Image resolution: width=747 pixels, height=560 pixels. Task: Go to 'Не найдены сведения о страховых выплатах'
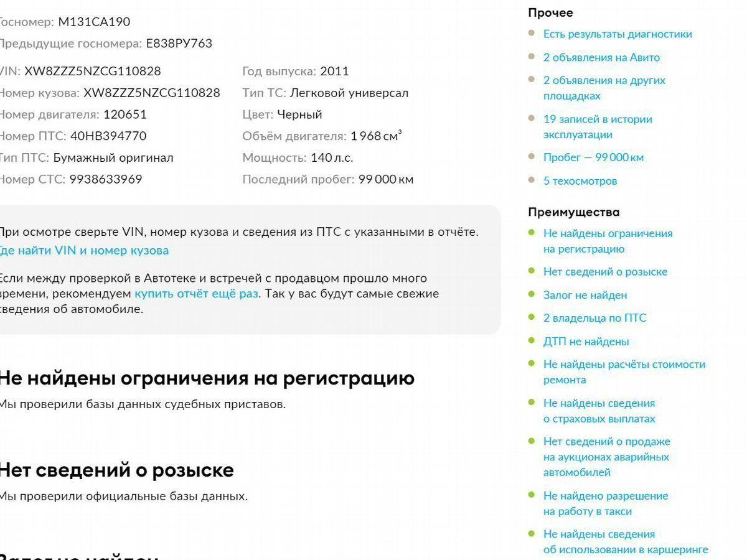599,411
